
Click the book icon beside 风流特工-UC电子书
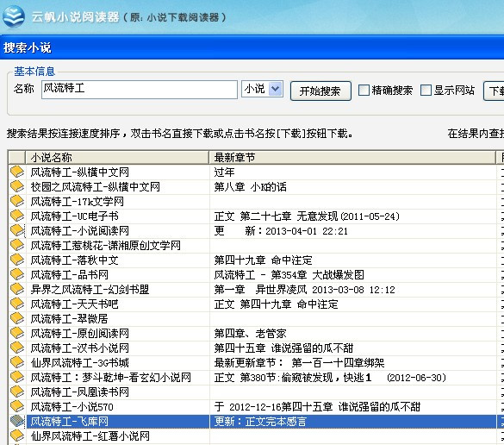click(17, 216)
